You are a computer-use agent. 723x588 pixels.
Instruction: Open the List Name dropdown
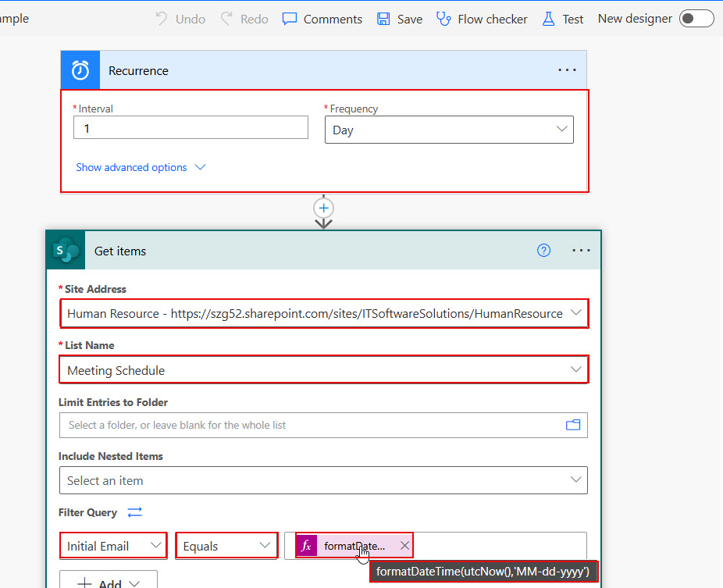(x=576, y=370)
